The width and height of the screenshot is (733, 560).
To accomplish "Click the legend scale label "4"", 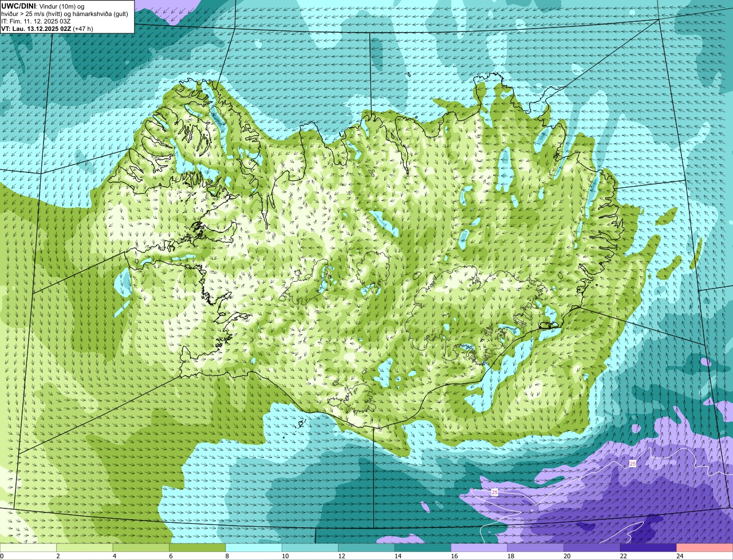I will [114, 555].
